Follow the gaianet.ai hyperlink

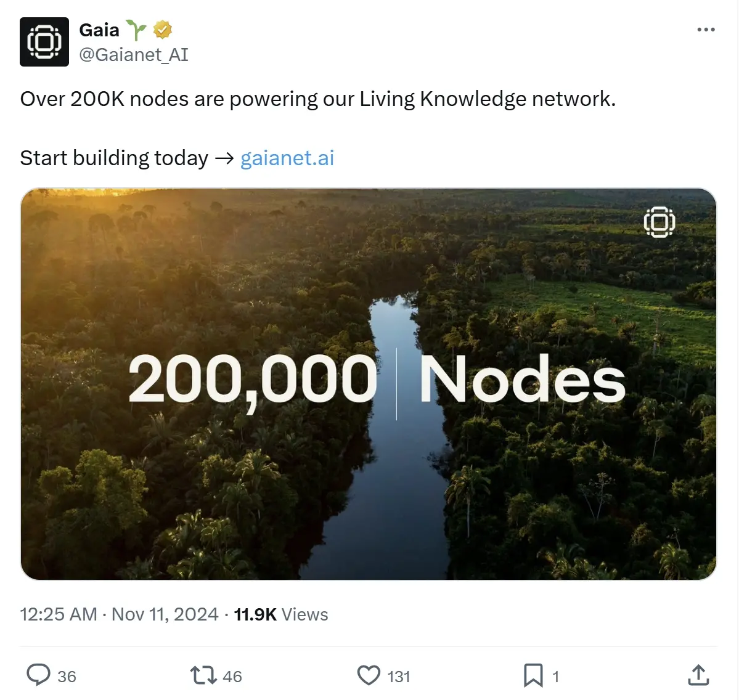(287, 158)
